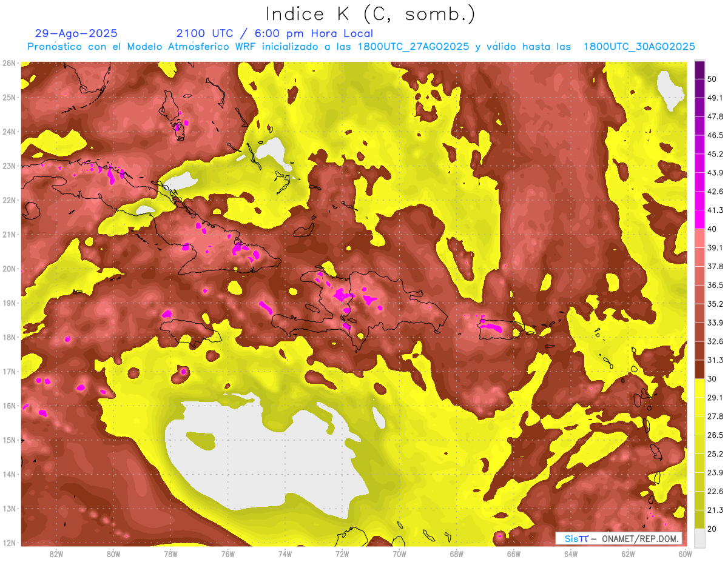Screen dimensions: 728x562
Task: Click the longitude axis label 62W
Action: [x=628, y=554]
